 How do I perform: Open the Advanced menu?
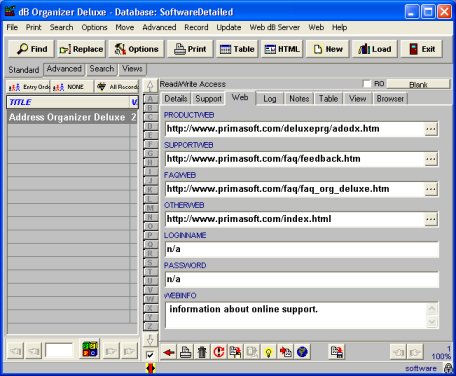[159, 27]
